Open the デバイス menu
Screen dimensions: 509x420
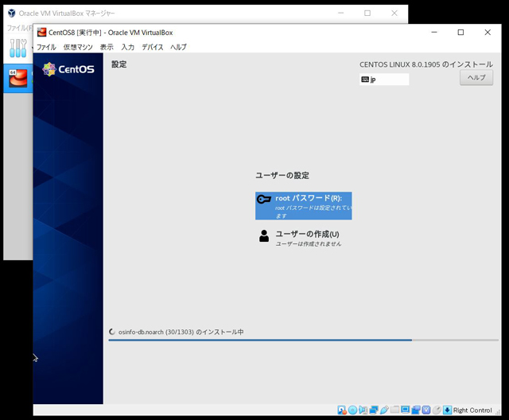pos(152,47)
